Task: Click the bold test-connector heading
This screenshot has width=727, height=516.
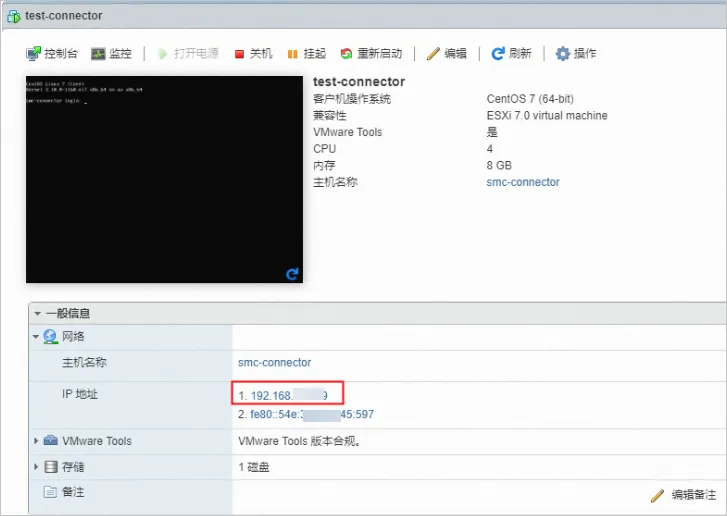Action: tap(359, 82)
